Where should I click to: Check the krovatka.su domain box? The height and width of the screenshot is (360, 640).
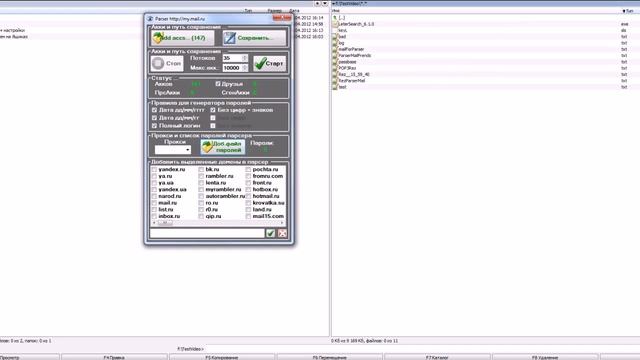(248, 203)
